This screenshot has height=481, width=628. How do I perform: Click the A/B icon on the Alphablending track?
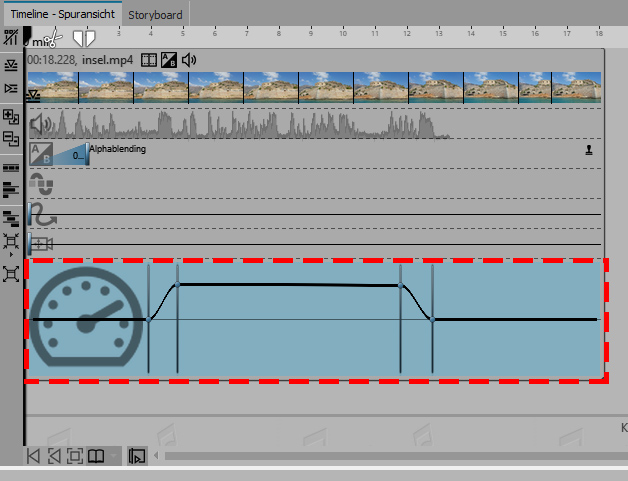pyautogui.click(x=41, y=153)
